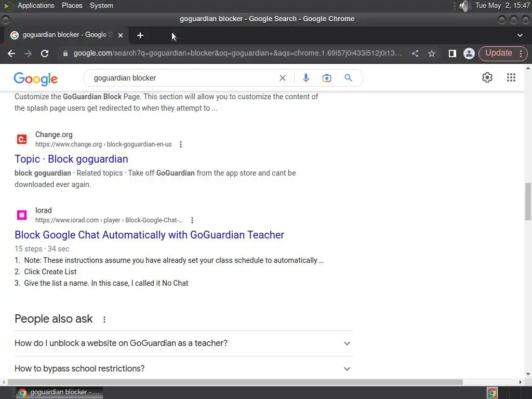Click the horizontal scrollbar at bottom
The width and height of the screenshot is (532, 399).
(x=235, y=382)
